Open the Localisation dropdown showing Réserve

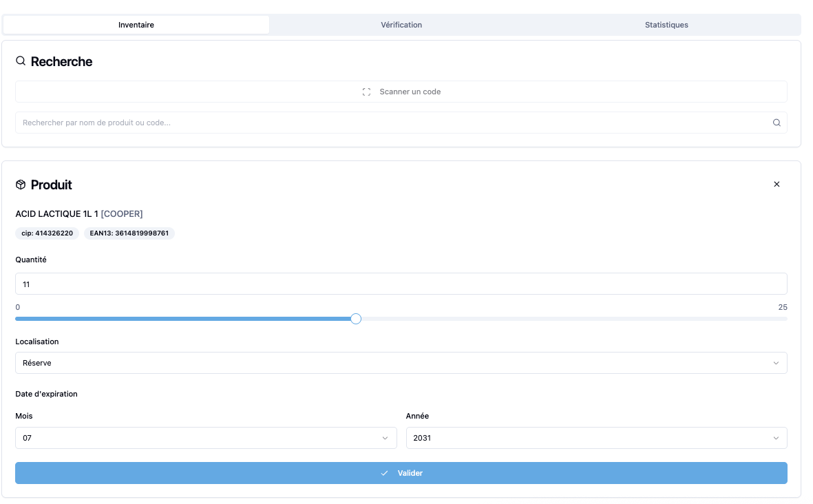(x=401, y=363)
